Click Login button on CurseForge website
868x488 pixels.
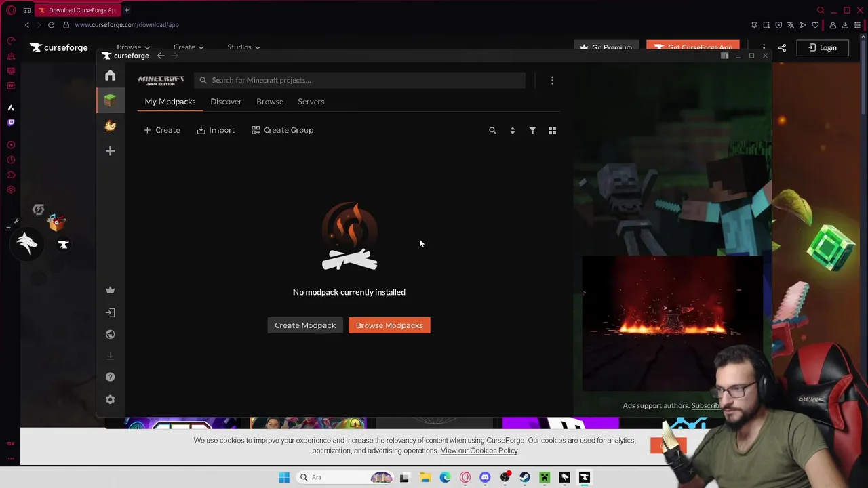click(822, 47)
